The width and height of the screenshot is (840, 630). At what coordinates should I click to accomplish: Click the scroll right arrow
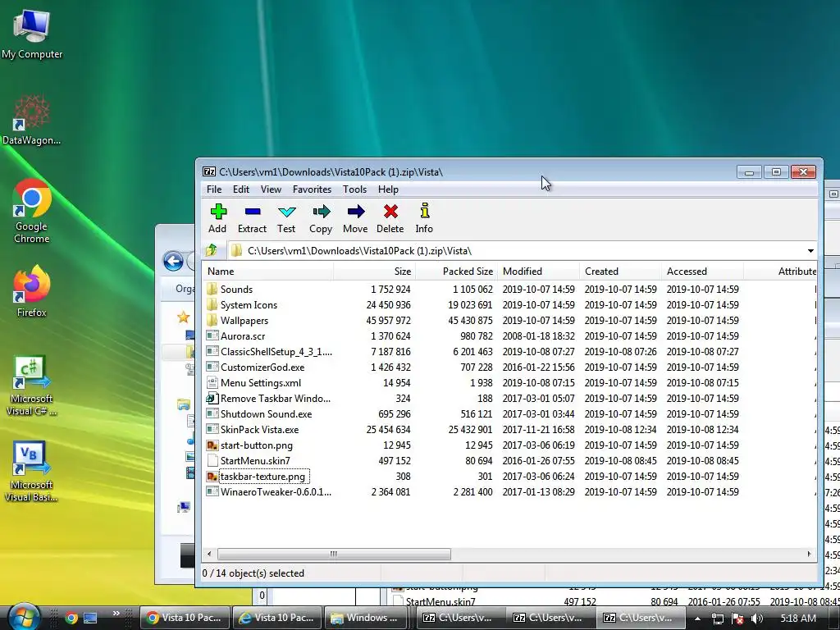(809, 554)
